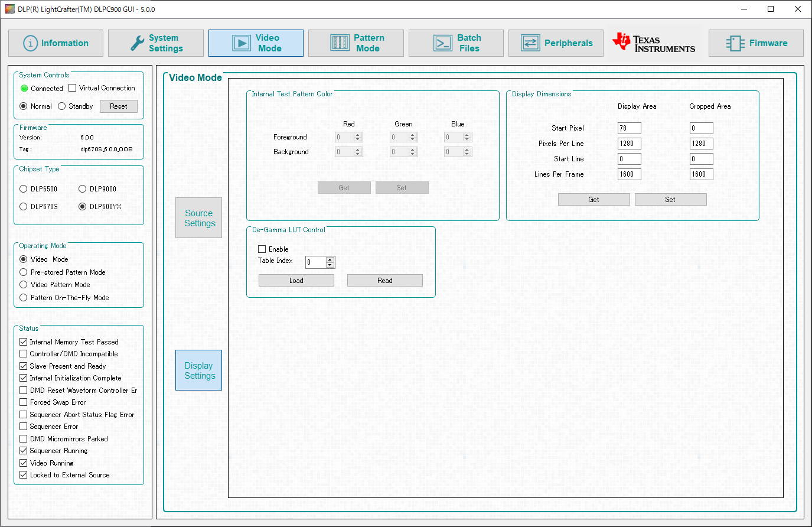Image resolution: width=812 pixels, height=527 pixels.
Task: Select the Normal power mode radio
Action: pyautogui.click(x=24, y=106)
